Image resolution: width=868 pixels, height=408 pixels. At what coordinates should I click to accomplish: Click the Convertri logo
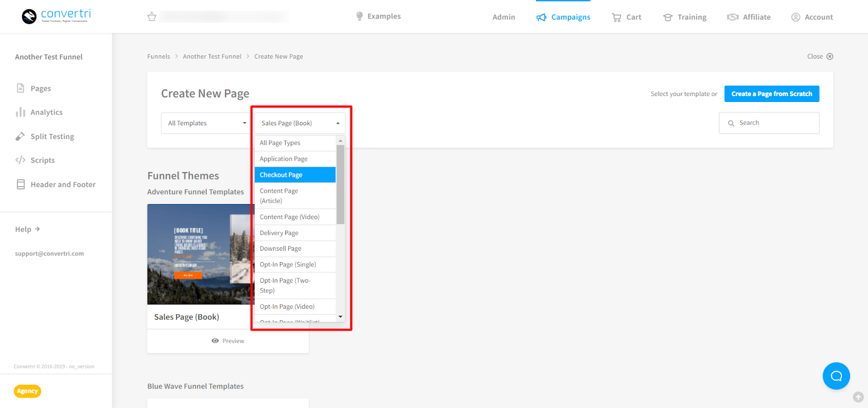(56, 16)
